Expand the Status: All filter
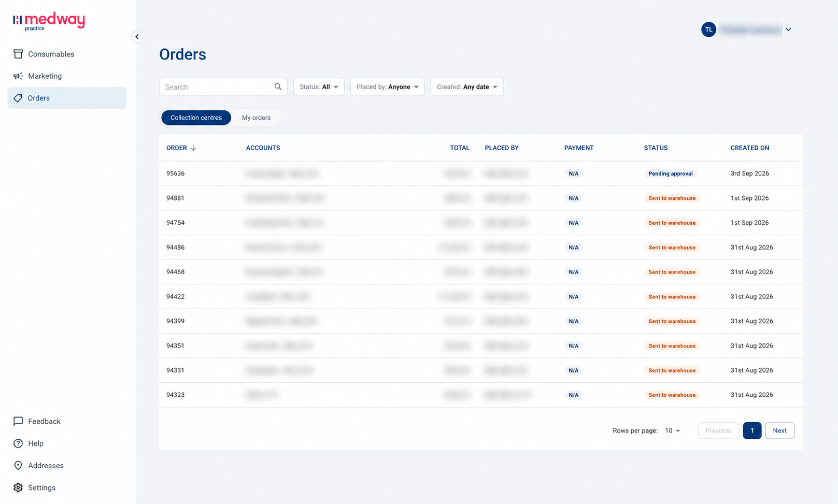The height and width of the screenshot is (504, 838). click(x=319, y=87)
